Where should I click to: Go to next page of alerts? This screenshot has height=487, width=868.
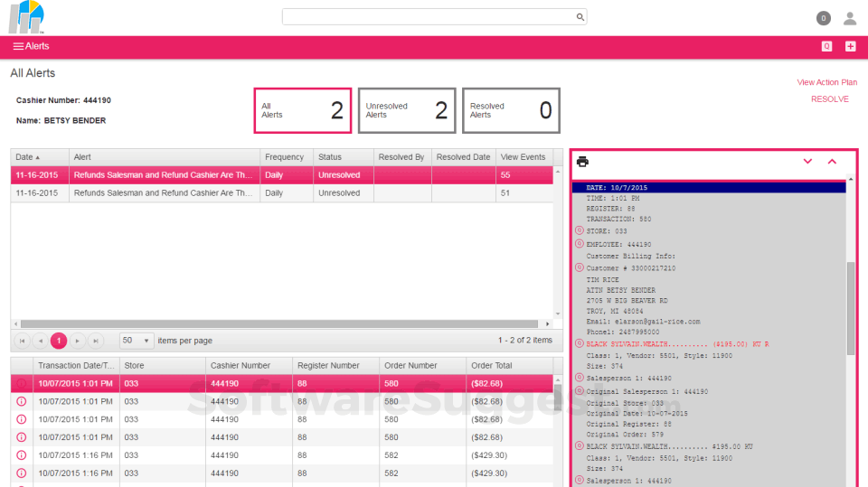78,341
